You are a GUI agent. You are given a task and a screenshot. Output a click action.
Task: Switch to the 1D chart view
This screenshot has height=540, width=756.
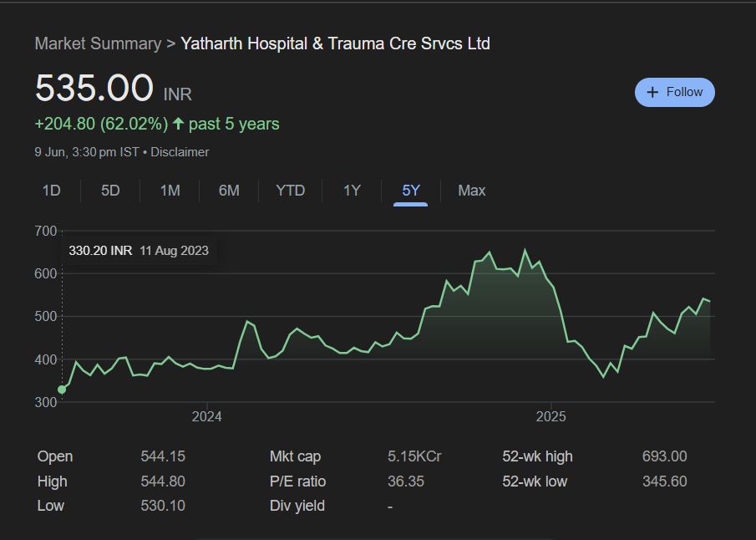[51, 191]
